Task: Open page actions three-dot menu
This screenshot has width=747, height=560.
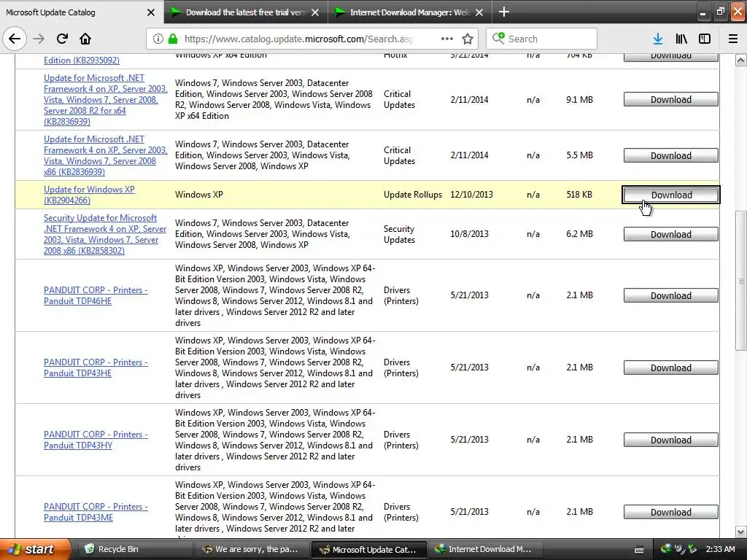Action: (447, 39)
